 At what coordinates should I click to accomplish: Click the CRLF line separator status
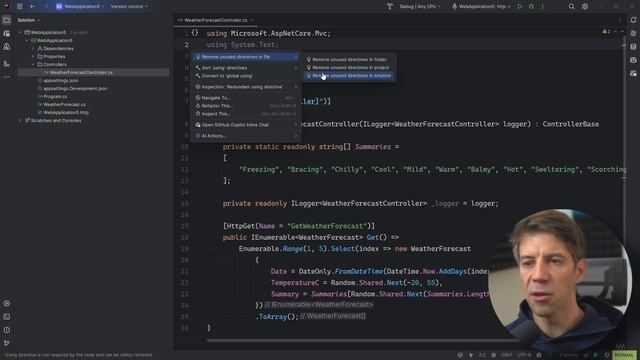(507, 355)
